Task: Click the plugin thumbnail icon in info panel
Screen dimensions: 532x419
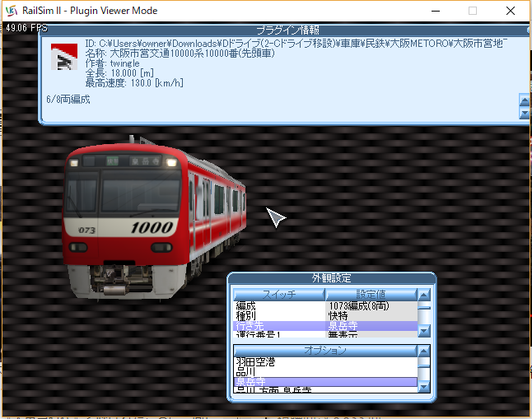Action: tap(64, 57)
